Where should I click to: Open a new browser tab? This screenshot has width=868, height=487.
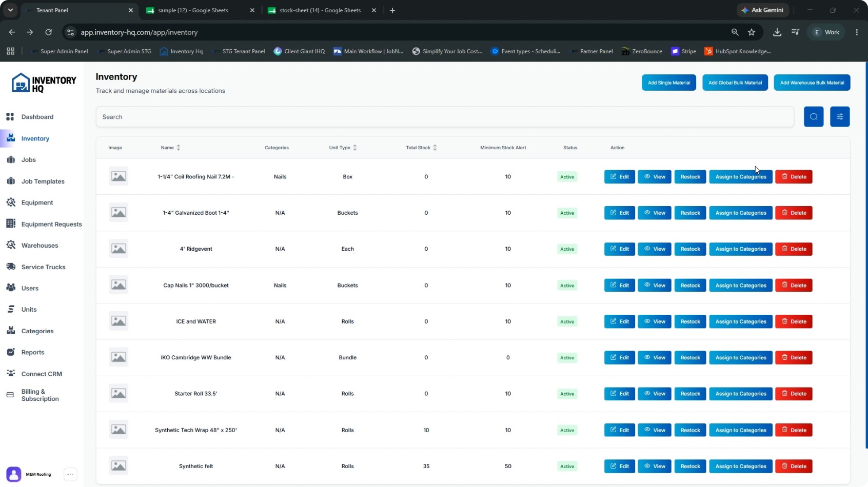pos(392,10)
